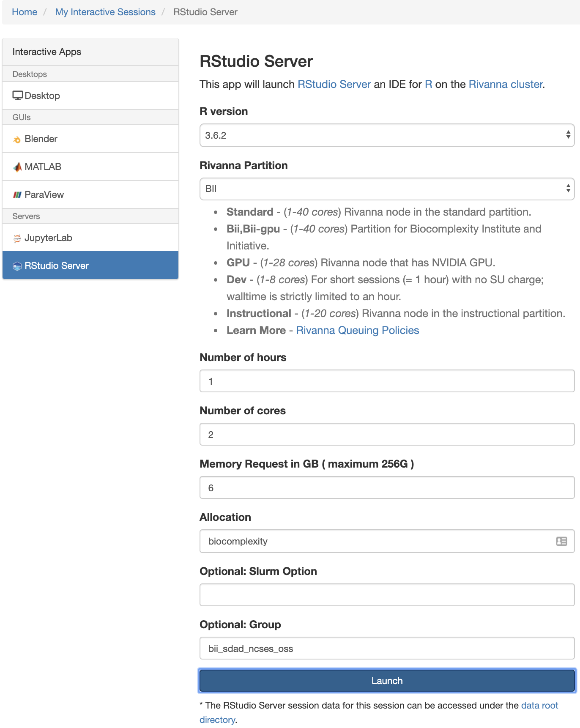Click the Dev partition bullet text
The width and height of the screenshot is (580, 728).
(x=385, y=288)
